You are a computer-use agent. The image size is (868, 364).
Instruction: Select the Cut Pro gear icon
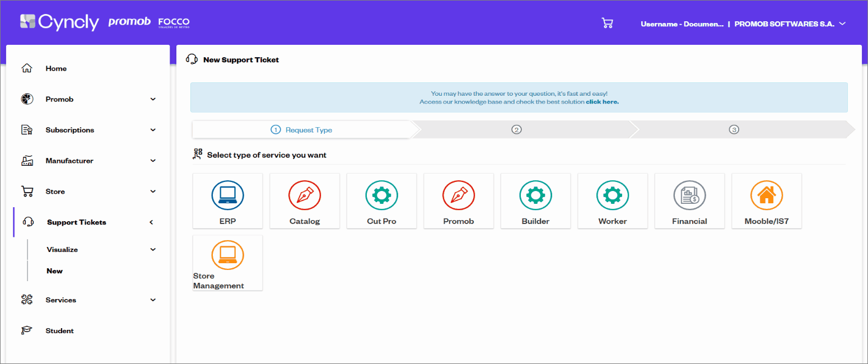click(x=382, y=195)
